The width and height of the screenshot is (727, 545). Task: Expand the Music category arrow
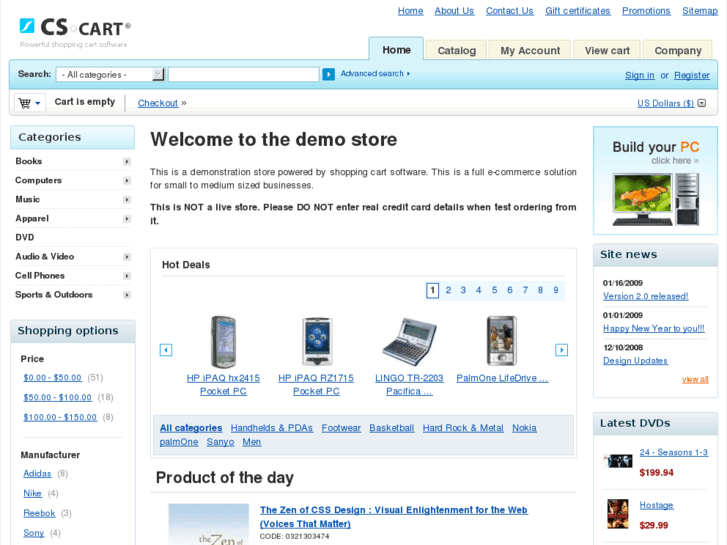pos(127,199)
